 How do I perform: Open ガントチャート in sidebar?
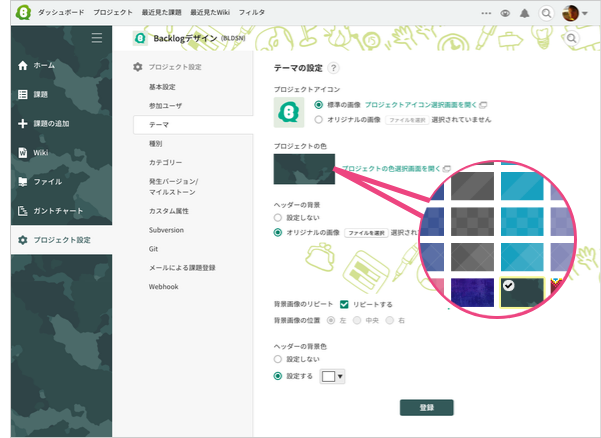pos(61,211)
